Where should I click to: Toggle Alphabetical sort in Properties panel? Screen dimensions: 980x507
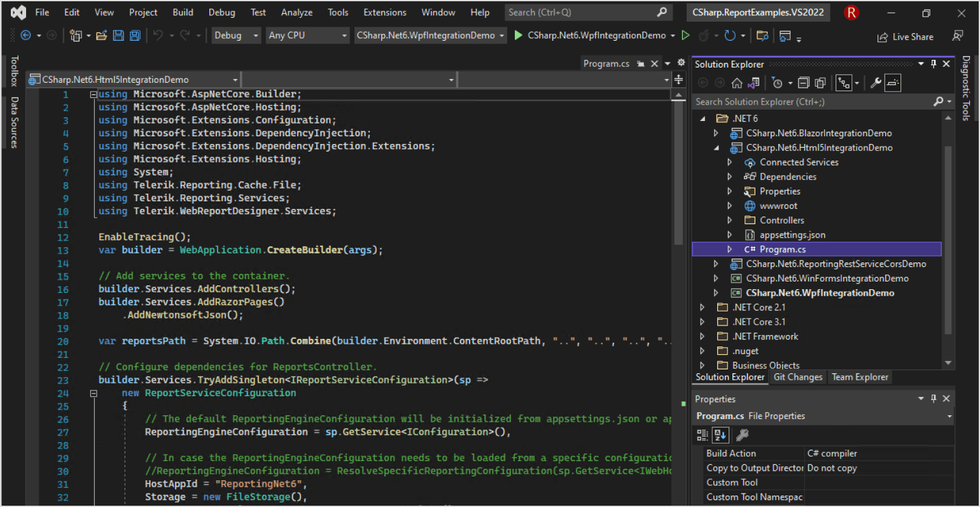click(x=720, y=435)
